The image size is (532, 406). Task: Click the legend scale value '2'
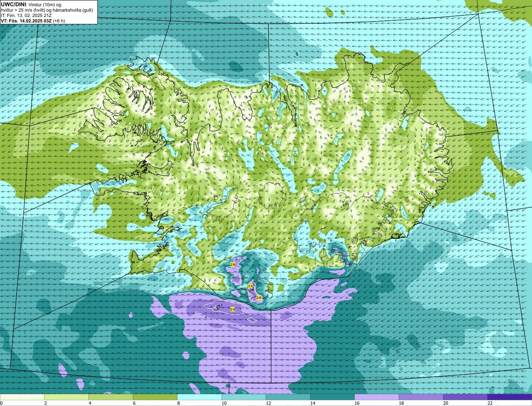click(45, 403)
